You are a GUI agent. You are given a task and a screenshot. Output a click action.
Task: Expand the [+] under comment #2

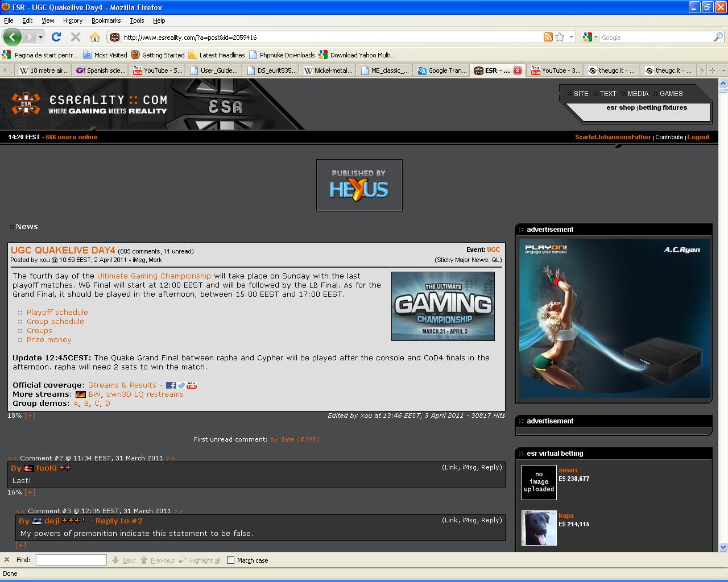[30, 492]
